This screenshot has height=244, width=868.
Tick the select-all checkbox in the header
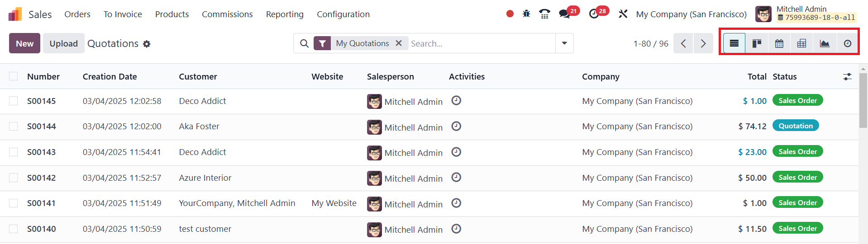point(14,76)
